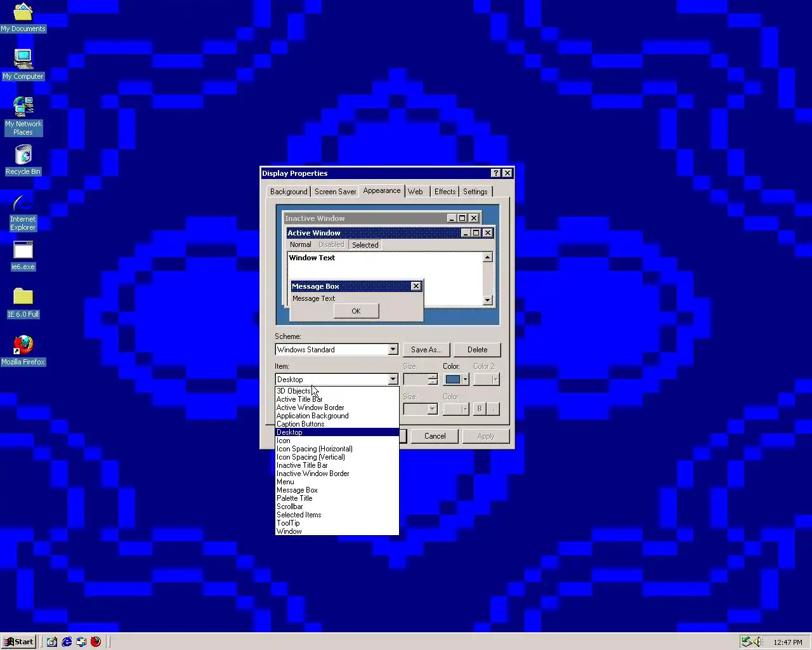Choose Active Window Border from the list
The image size is (812, 650).
click(x=337, y=408)
